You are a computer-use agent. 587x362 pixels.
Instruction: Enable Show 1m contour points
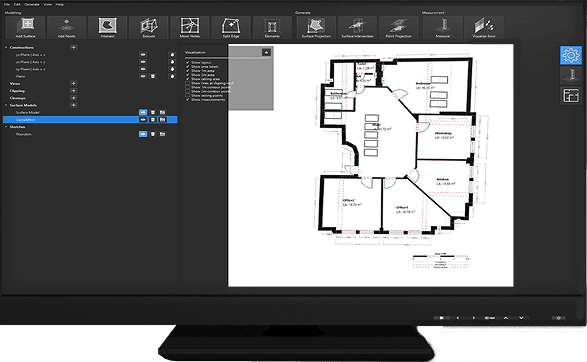pyautogui.click(x=188, y=87)
